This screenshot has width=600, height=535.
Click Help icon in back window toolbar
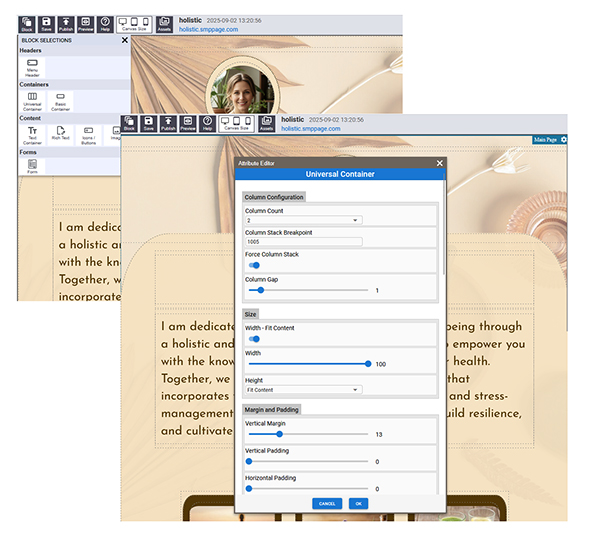click(x=105, y=24)
